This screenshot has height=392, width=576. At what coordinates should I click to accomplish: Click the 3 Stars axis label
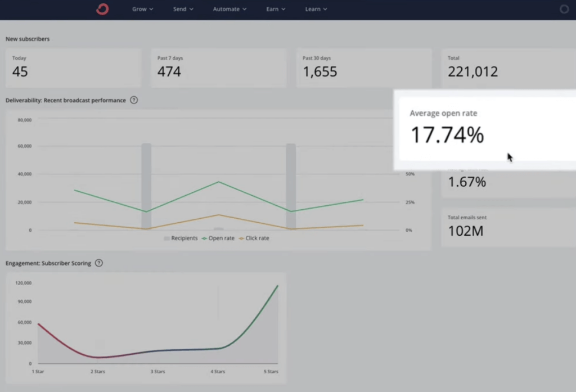point(157,371)
